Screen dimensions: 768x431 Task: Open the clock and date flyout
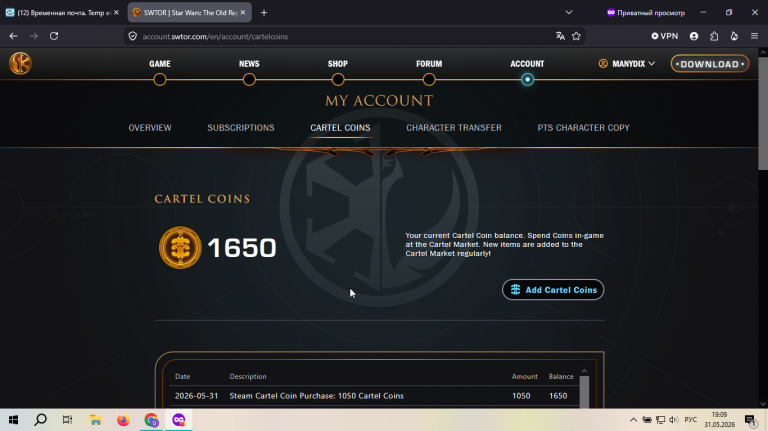[720, 420]
